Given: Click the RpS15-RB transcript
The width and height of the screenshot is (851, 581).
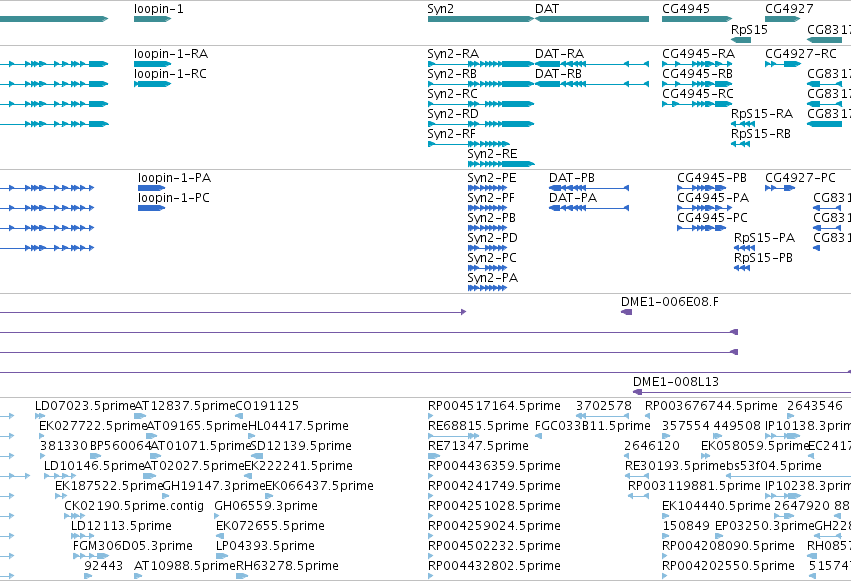Looking at the screenshot, I should pyautogui.click(x=741, y=144).
